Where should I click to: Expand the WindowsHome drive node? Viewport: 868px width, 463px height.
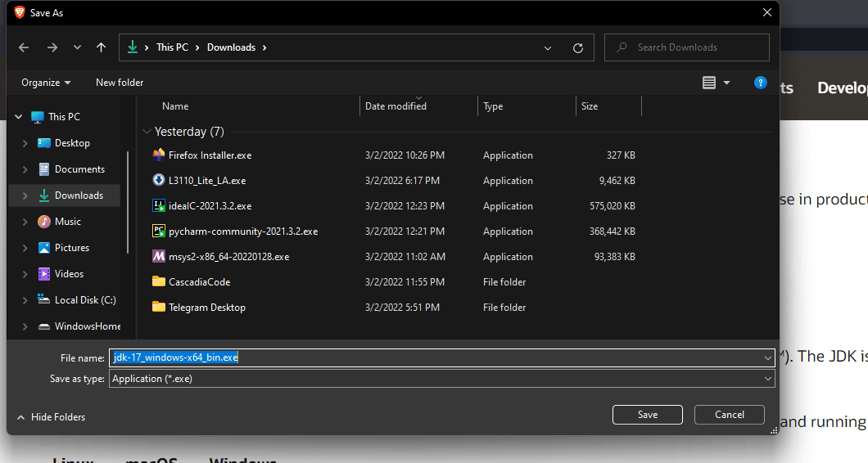pyautogui.click(x=25, y=326)
